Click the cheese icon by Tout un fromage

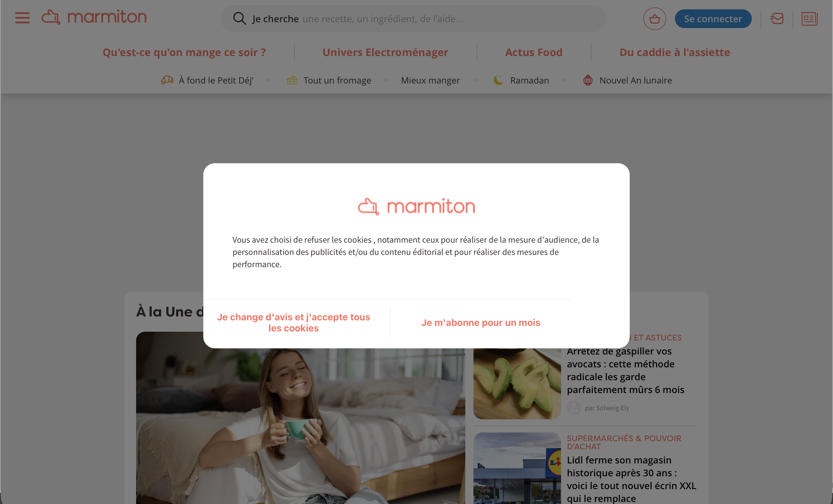point(292,80)
